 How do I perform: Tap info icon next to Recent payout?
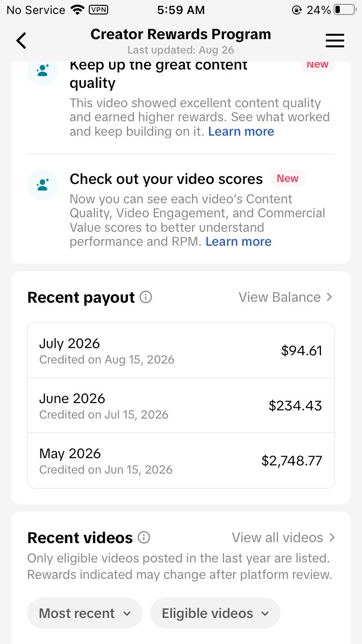[x=146, y=297]
